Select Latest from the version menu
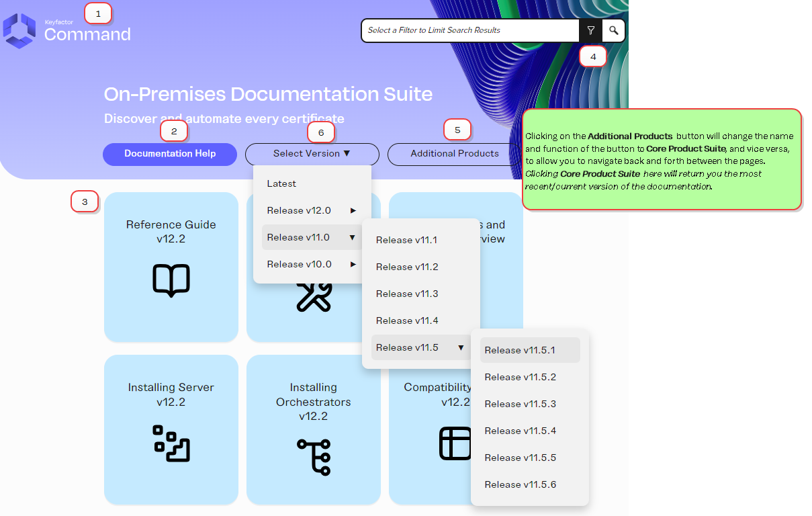 [x=281, y=183]
